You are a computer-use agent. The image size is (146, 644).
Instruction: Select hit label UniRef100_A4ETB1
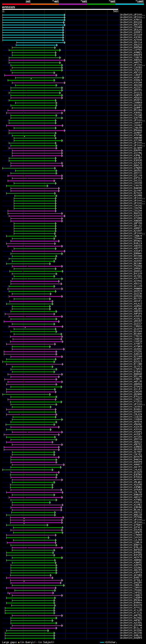(131, 615)
